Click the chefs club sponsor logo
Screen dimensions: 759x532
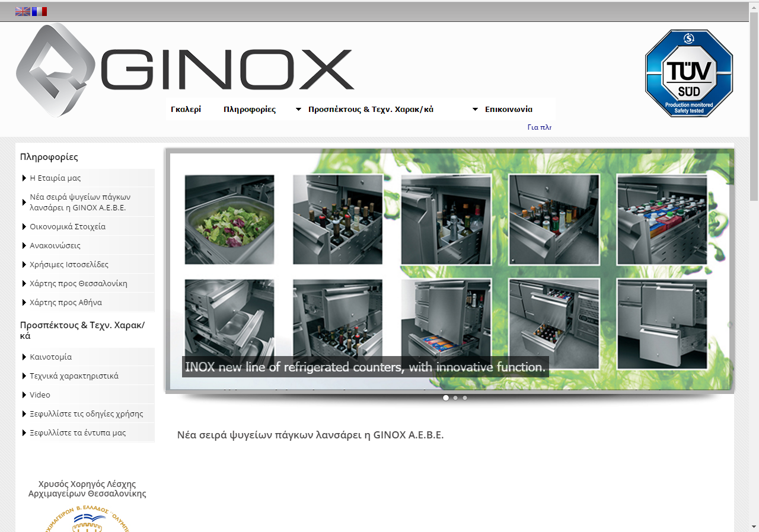(87, 518)
